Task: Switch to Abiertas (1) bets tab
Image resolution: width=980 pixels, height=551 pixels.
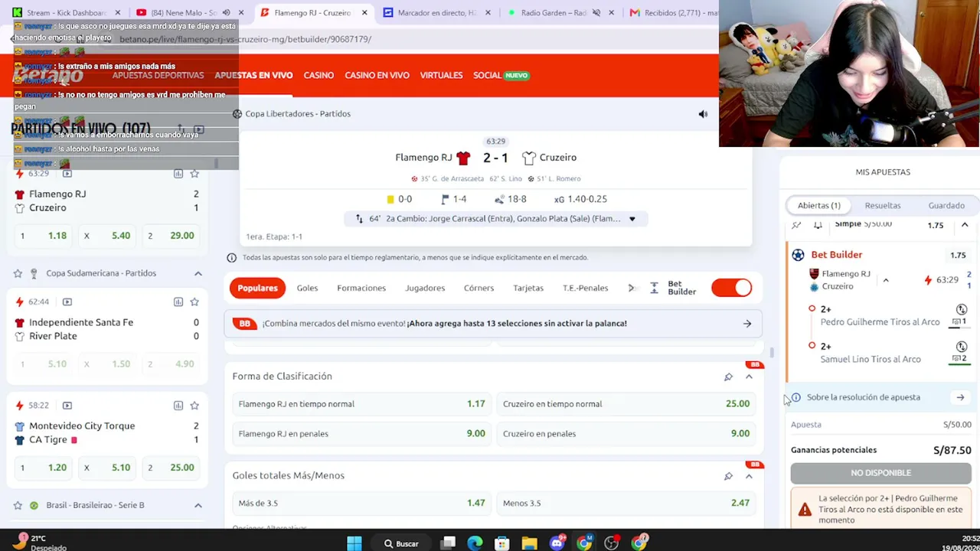Action: pos(819,206)
